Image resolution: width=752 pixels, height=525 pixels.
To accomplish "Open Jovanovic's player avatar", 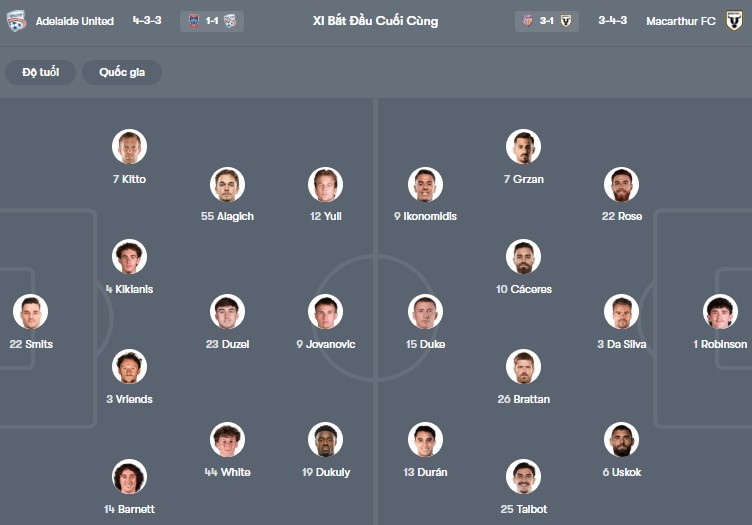I will click(x=326, y=312).
